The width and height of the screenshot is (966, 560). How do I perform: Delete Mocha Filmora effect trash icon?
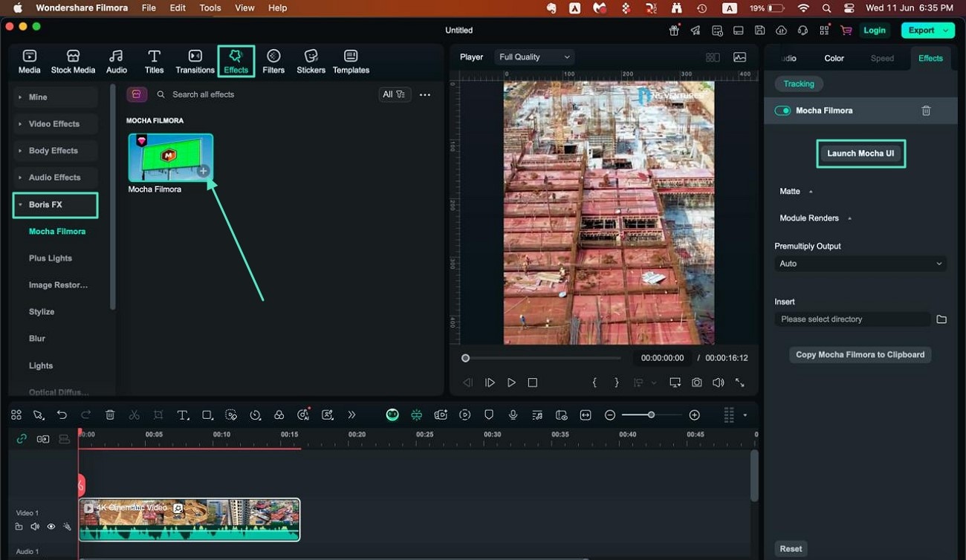pos(926,111)
